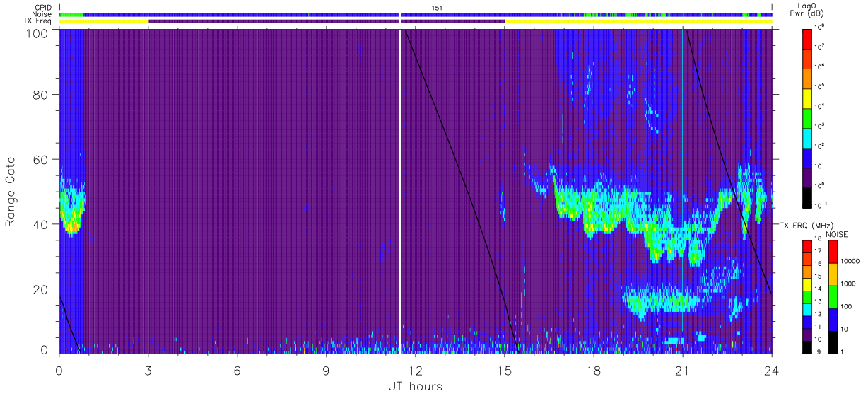
Task: Click the '9' label on TX FRQ legend
Action: pos(818,351)
